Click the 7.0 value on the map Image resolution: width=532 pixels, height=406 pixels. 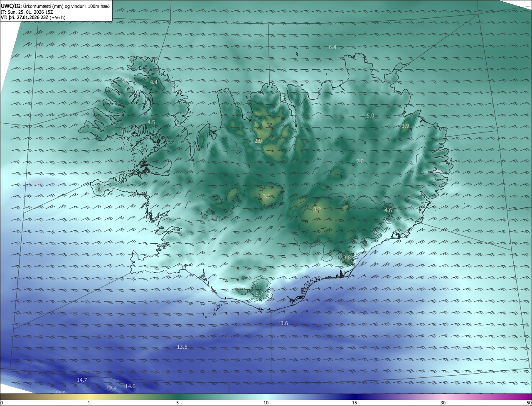click(360, 161)
